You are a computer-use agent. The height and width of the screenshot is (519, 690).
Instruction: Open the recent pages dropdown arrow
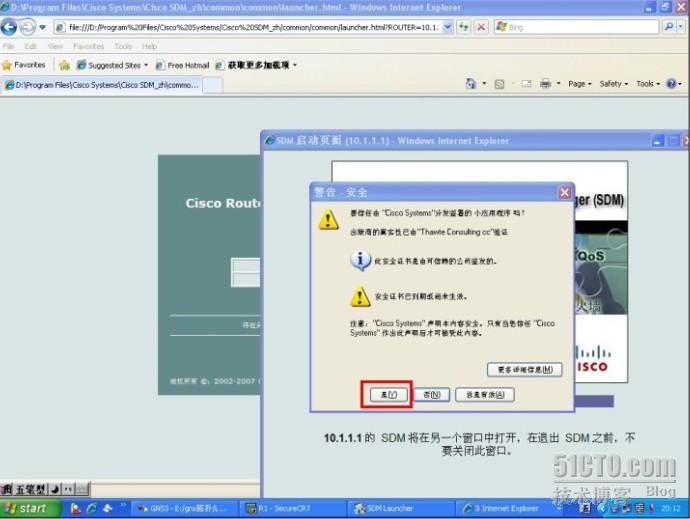pos(42,27)
